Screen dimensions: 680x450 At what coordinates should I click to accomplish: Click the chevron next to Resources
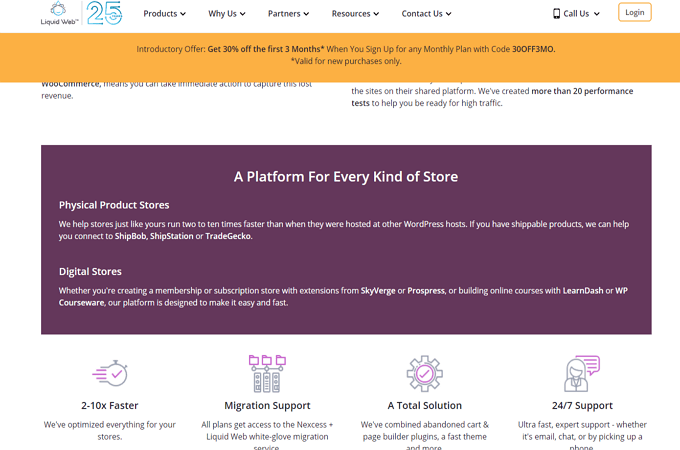pyautogui.click(x=376, y=14)
